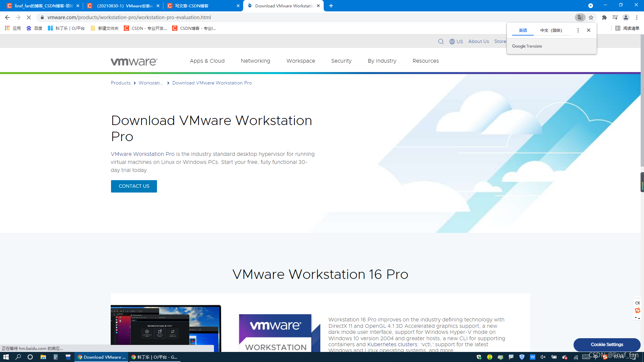Open the Windows Start menu
644x362 pixels.
6,357
